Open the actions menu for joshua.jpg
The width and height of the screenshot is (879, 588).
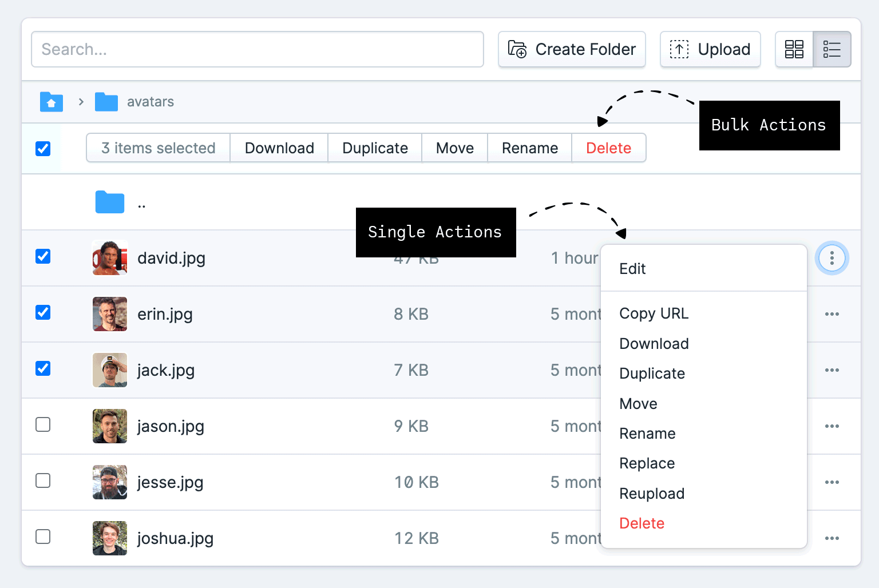(832, 538)
